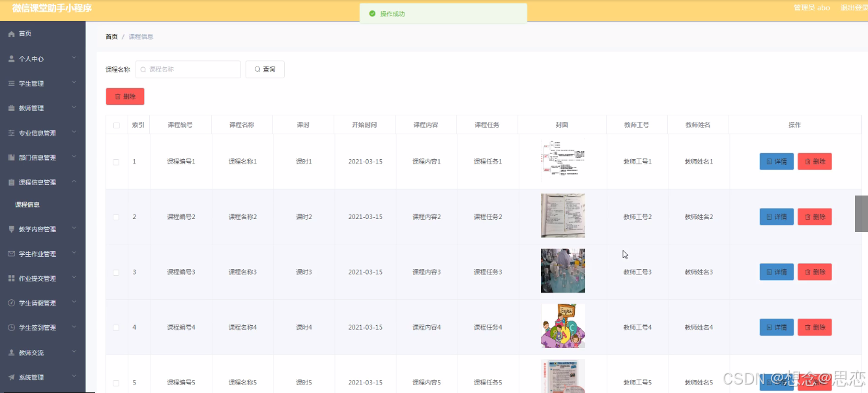Click the 查询 search button

(265, 69)
